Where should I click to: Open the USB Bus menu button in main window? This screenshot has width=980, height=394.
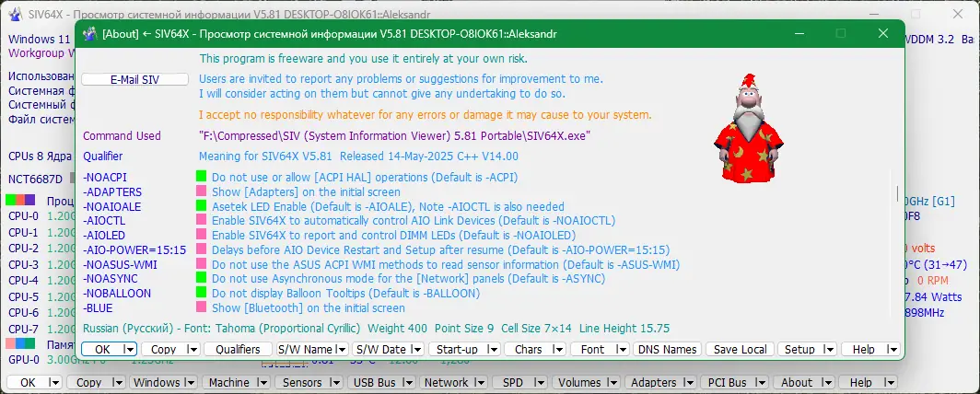(x=382, y=383)
